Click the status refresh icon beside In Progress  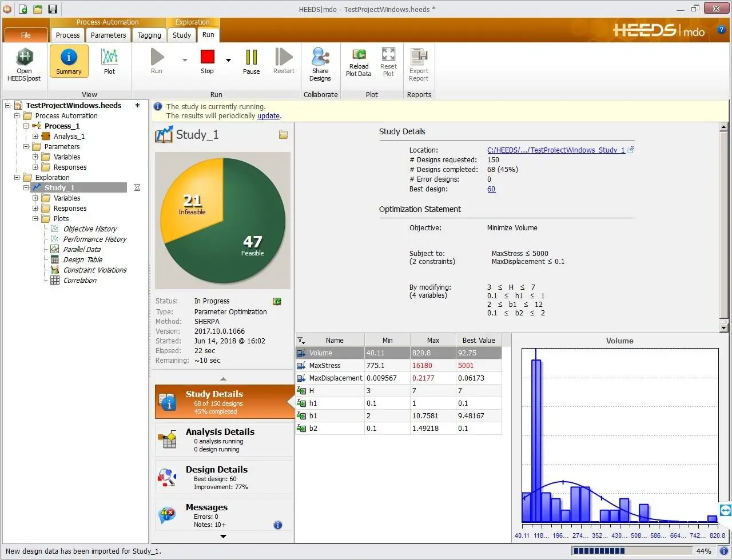tap(277, 301)
